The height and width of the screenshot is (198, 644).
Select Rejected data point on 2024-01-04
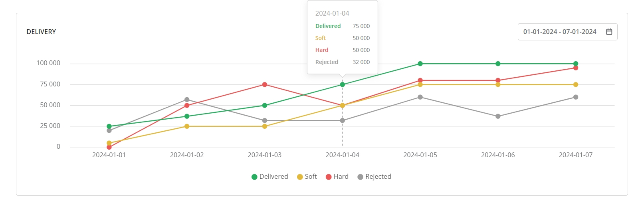pyautogui.click(x=342, y=120)
